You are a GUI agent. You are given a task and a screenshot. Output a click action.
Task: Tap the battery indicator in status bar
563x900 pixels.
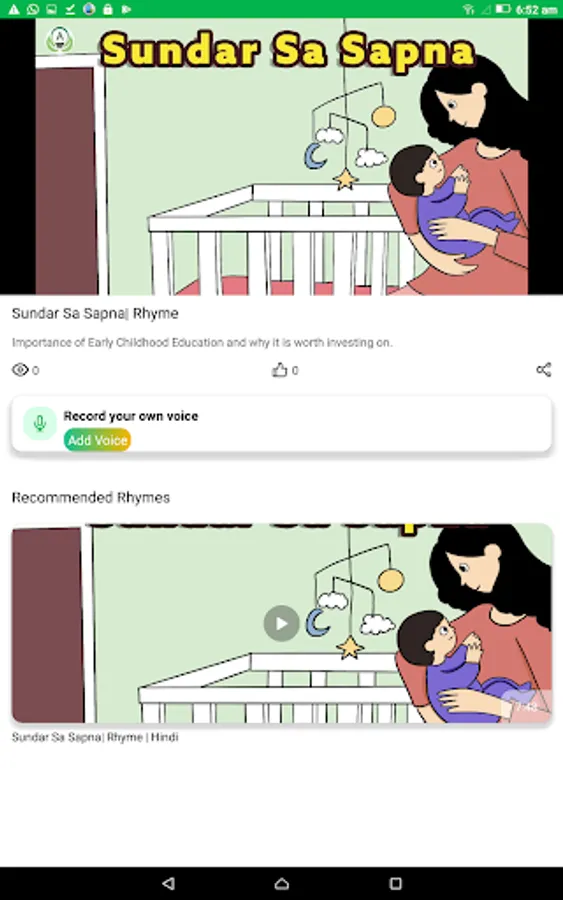[x=503, y=9]
